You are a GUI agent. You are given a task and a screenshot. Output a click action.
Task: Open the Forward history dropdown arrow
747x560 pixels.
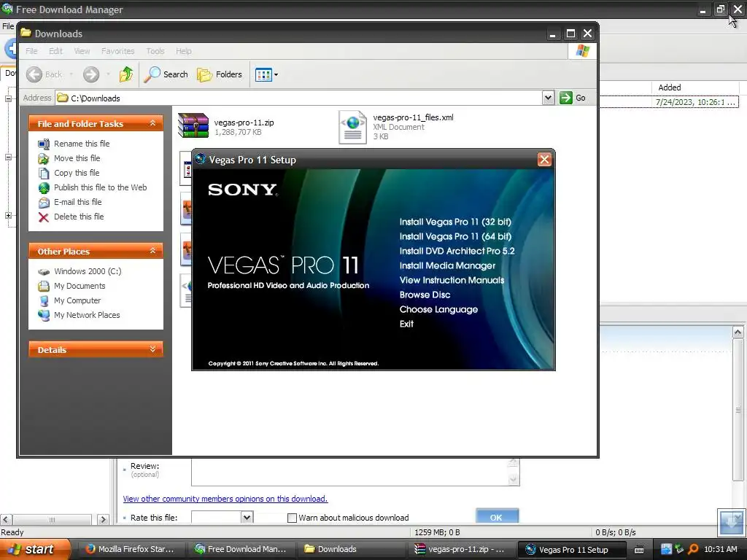(108, 74)
